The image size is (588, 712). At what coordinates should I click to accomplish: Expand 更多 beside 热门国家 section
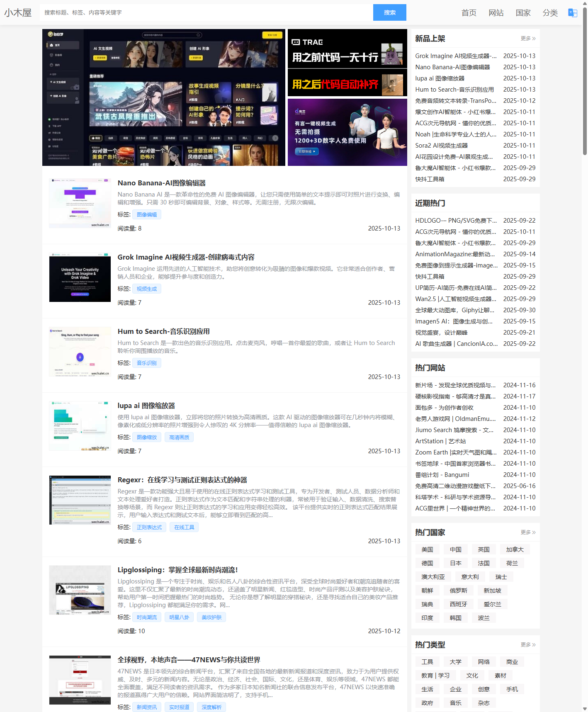pyautogui.click(x=528, y=532)
